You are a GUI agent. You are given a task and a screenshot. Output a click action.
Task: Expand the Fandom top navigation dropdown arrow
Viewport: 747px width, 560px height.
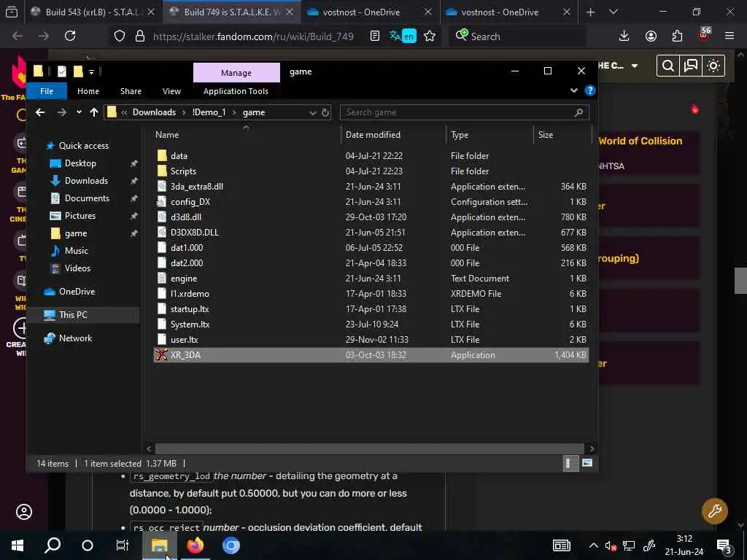click(x=635, y=66)
